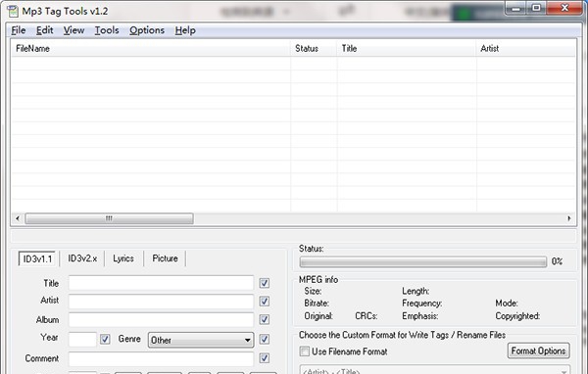This screenshot has width=588, height=374.
Task: Toggle the Genre field checkbox
Action: (265, 339)
